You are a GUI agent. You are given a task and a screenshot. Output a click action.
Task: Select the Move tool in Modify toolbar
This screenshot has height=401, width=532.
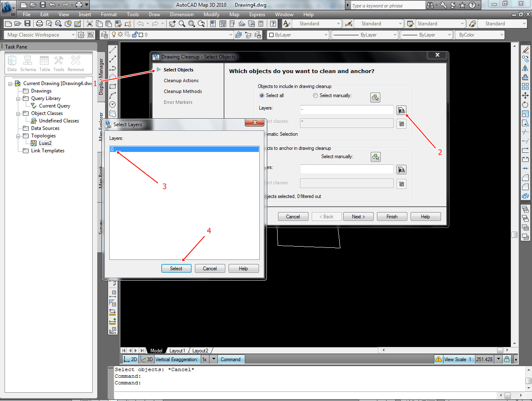(x=525, y=95)
